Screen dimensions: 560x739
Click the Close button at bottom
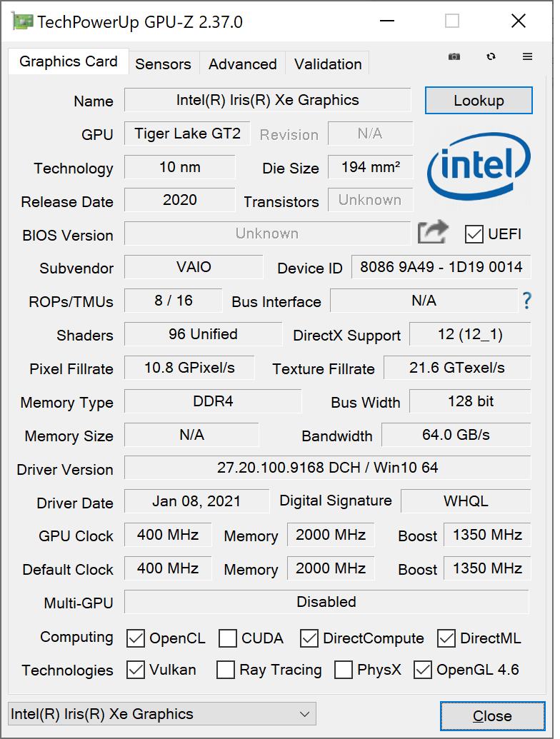(x=493, y=716)
